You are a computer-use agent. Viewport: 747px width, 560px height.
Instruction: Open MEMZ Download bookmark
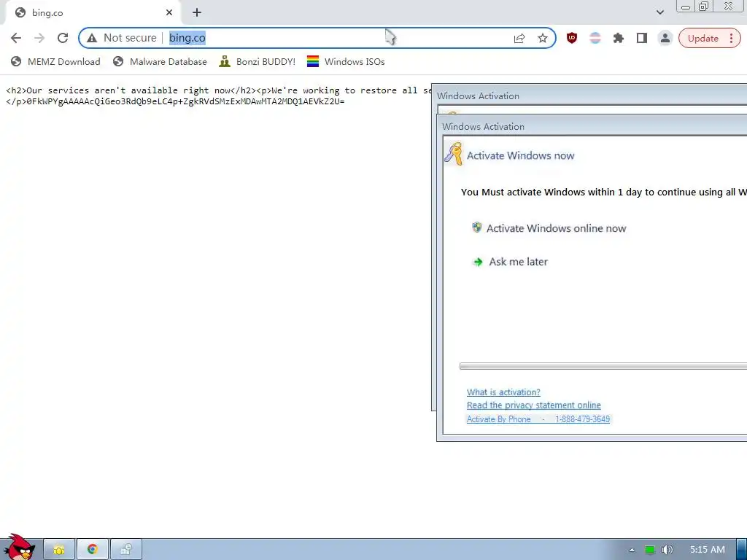[55, 61]
